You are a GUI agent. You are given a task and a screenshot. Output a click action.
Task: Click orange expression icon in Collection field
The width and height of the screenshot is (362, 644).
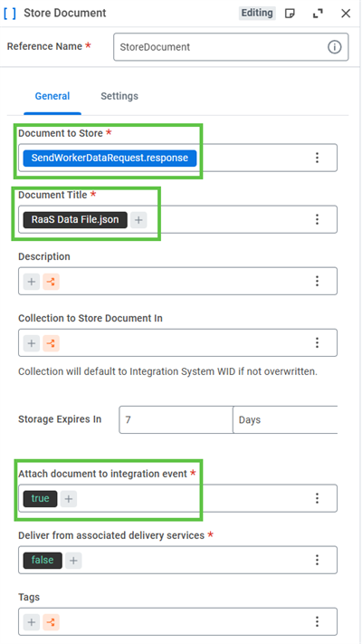(51, 343)
